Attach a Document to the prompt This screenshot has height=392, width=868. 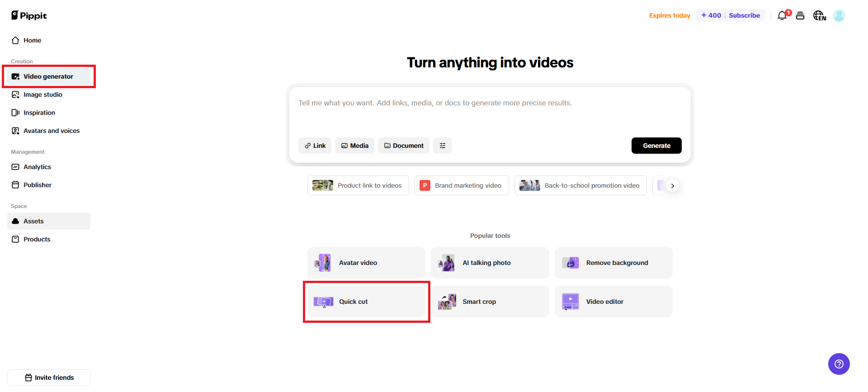click(404, 146)
